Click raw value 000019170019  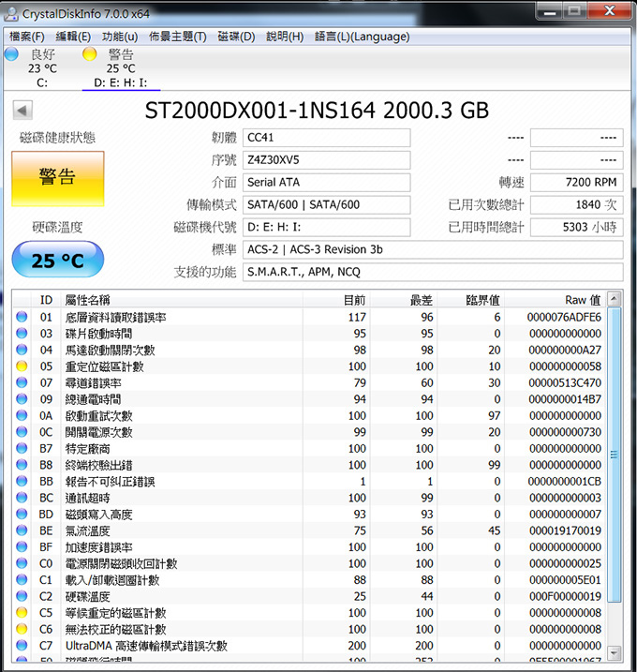click(x=565, y=530)
